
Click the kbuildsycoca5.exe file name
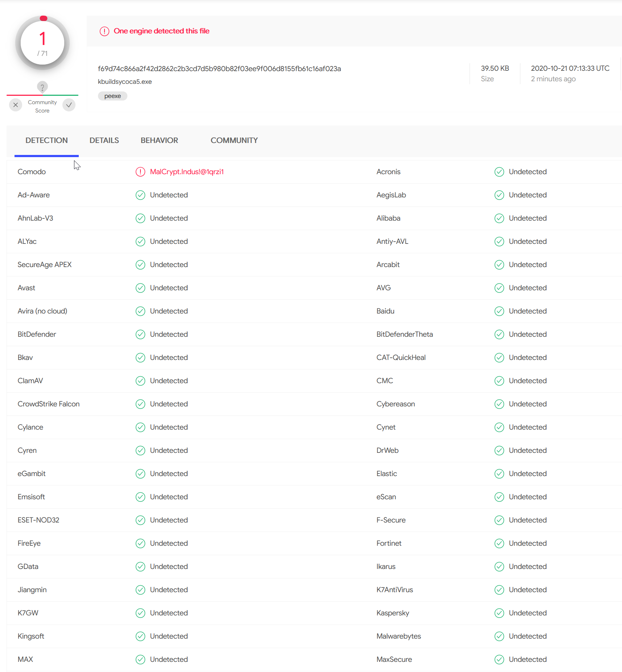coord(125,82)
